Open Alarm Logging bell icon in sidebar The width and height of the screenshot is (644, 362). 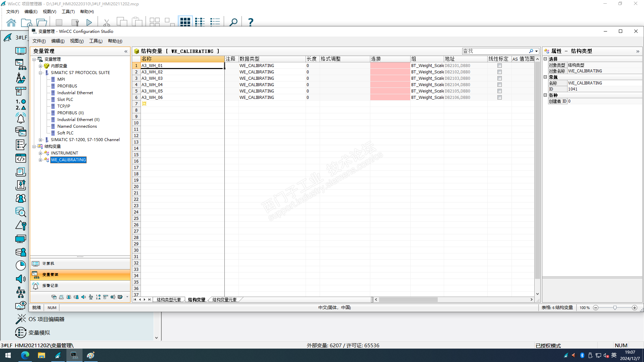click(x=20, y=118)
